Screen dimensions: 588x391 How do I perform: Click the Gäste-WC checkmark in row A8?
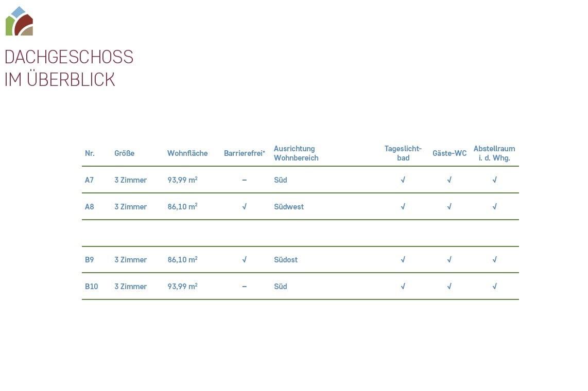[x=449, y=207]
